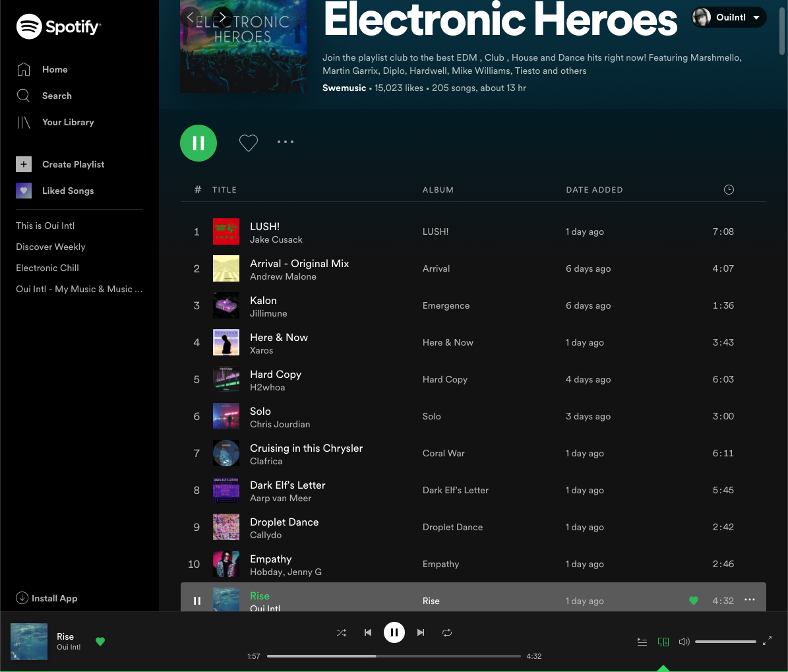Open the Swemusic profile link
This screenshot has width=788, height=672.
[x=344, y=88]
